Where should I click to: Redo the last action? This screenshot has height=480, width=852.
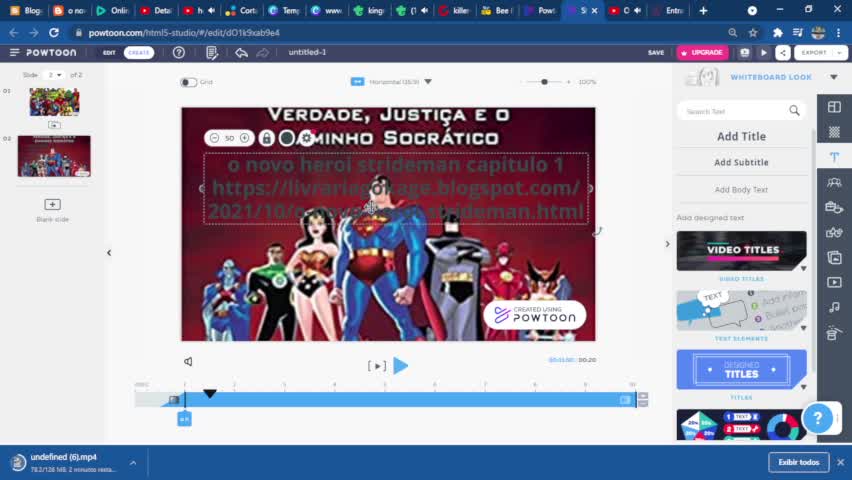tap(262, 53)
